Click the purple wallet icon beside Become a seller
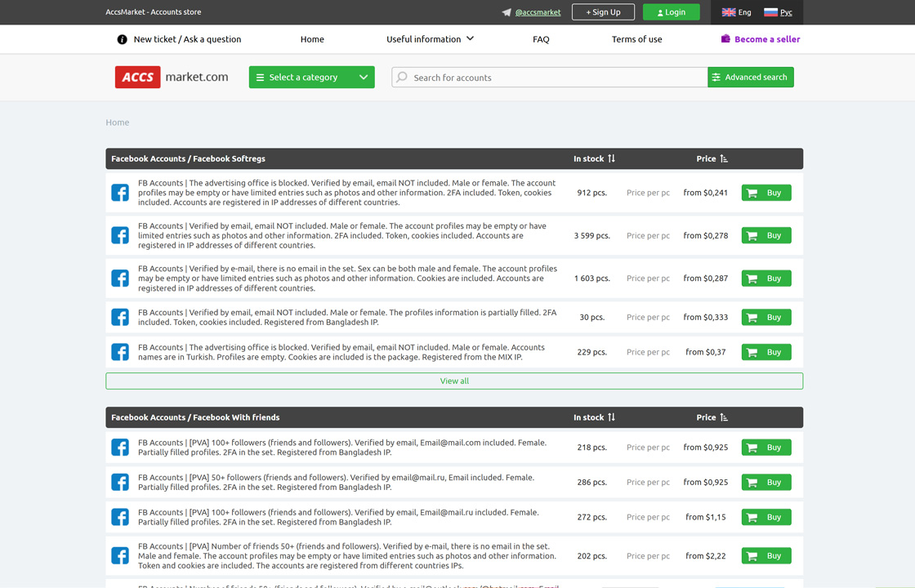Image resolution: width=915 pixels, height=588 pixels. (x=725, y=39)
